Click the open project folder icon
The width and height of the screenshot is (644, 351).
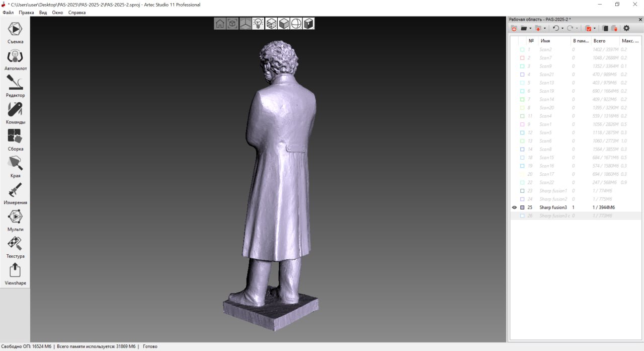click(524, 29)
